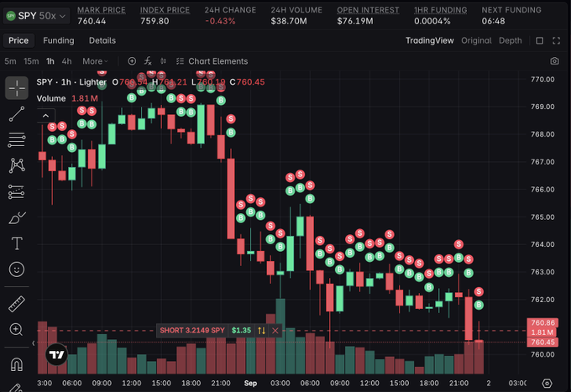Select the Text annotation tool

[x=17, y=243]
